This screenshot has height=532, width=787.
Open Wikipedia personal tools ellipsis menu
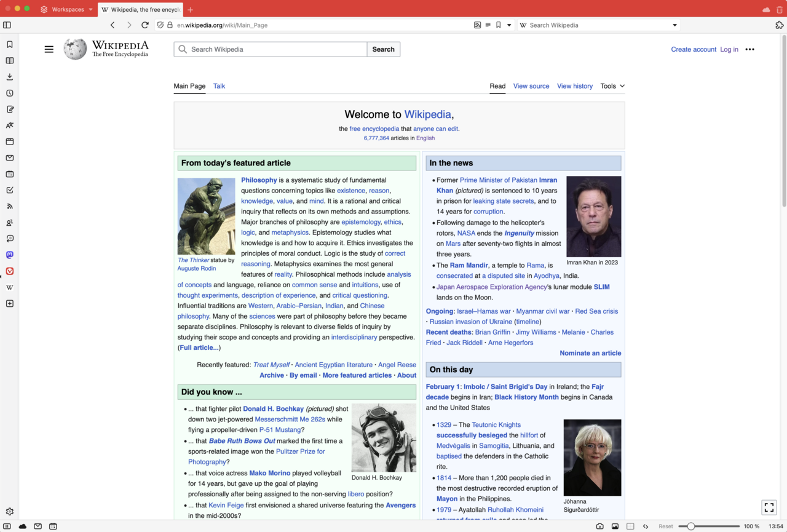pos(749,49)
